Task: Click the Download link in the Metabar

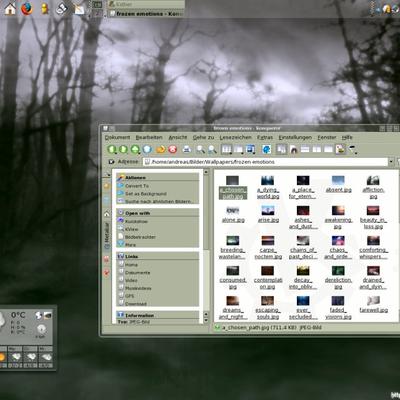Action: 136,304
